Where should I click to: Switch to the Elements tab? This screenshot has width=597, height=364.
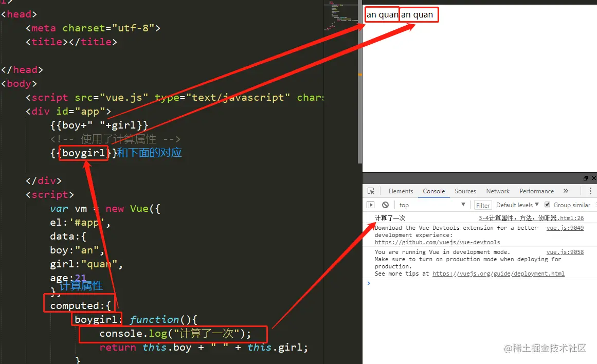click(x=401, y=191)
